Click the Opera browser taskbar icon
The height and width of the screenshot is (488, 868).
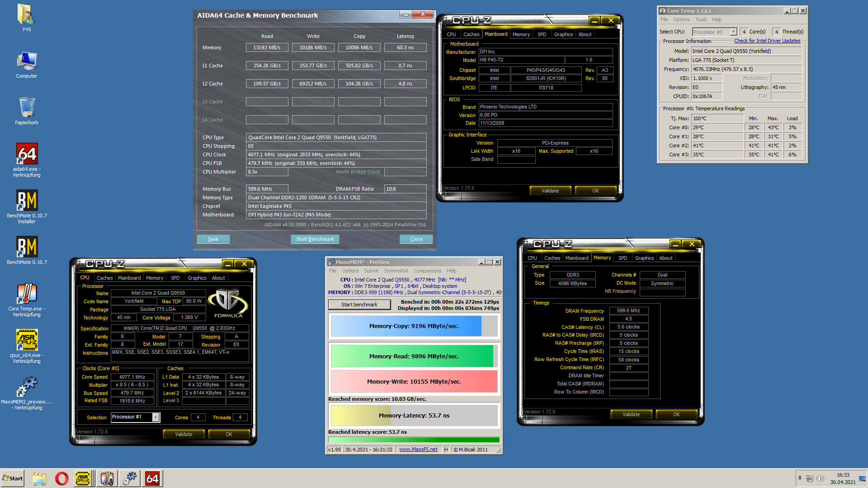click(x=62, y=479)
